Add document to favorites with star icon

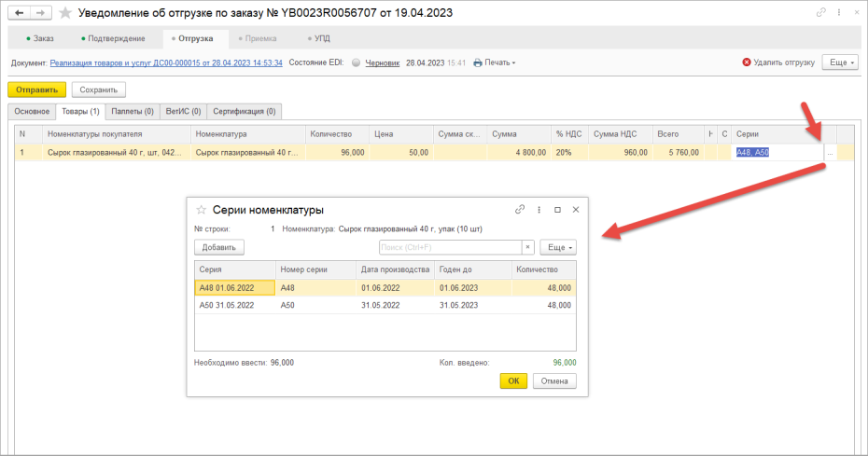[x=65, y=13]
